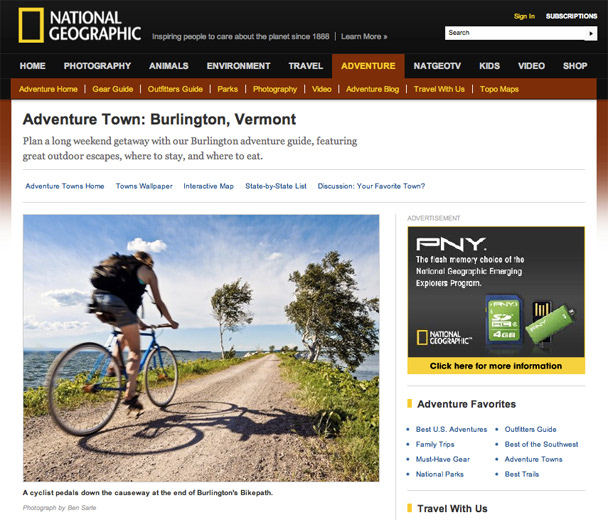Select Gear Guide in the Adventure submenu

112,89
